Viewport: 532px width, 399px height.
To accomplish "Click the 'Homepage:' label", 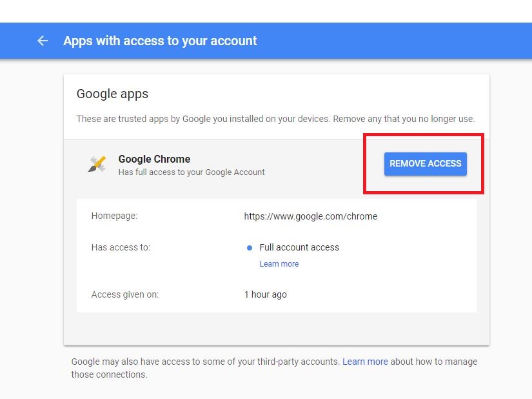I will point(114,216).
